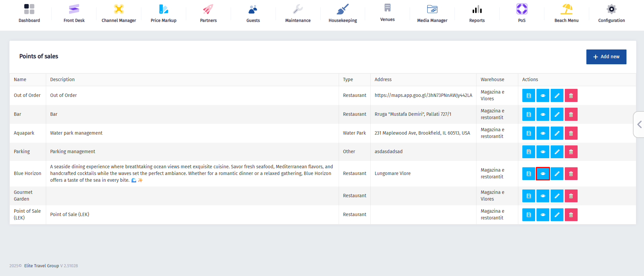Open the Elite Travel Group footer link

(41, 266)
